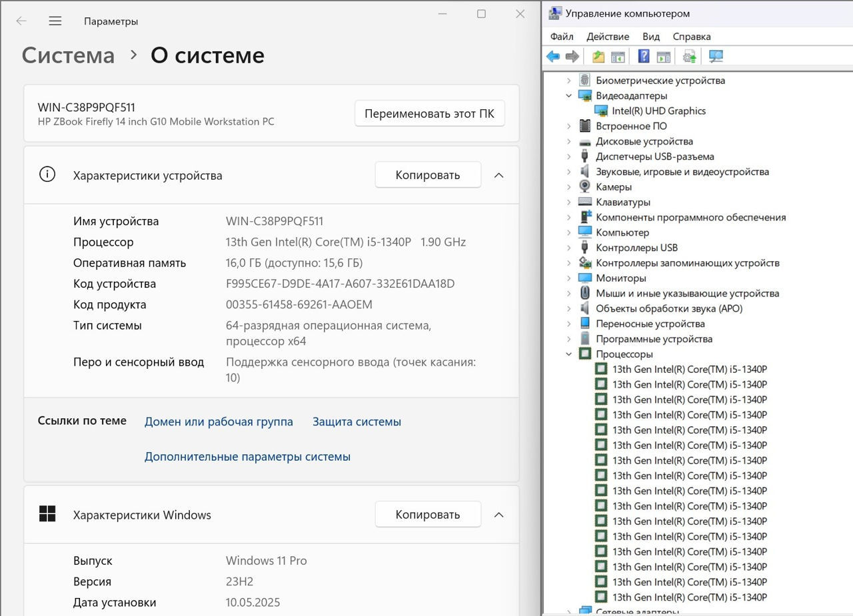Collapse the Характеристики Windows section chevron
This screenshot has height=616, width=853.
[498, 515]
